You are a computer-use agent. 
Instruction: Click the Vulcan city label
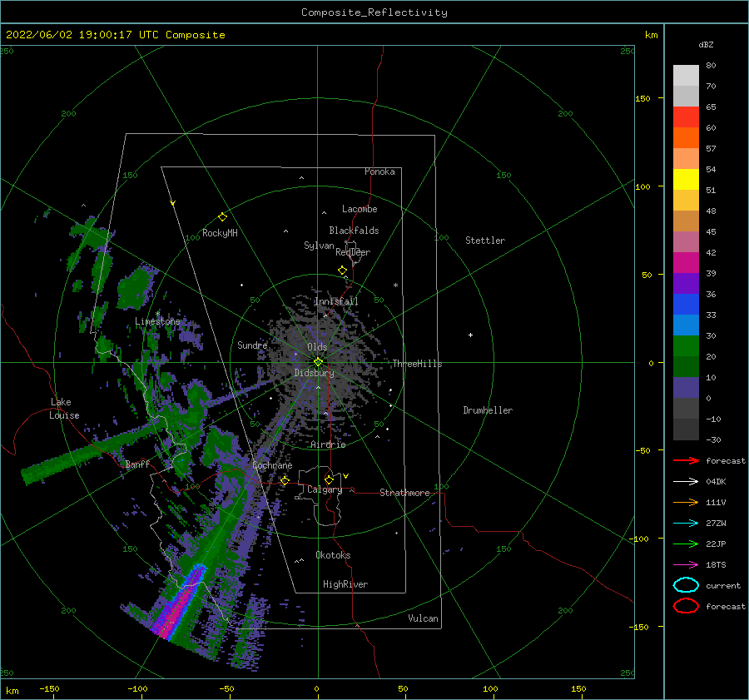(x=423, y=618)
